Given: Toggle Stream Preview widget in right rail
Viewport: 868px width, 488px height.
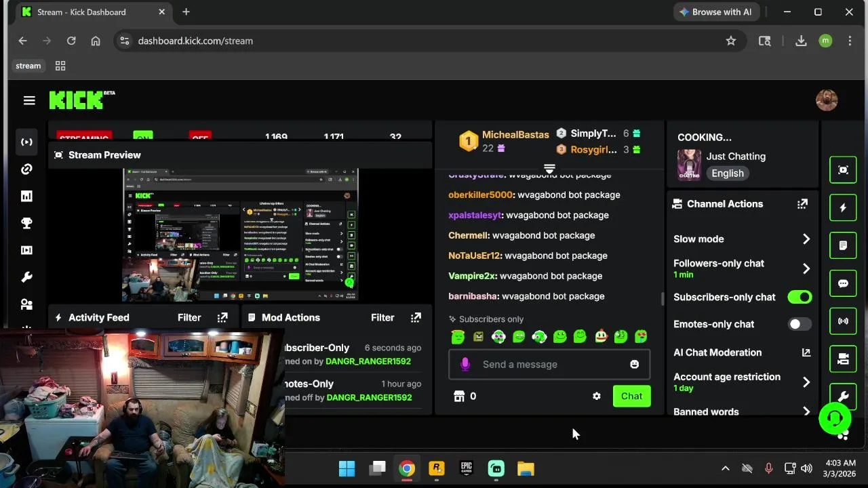Looking at the screenshot, I should pyautogui.click(x=843, y=170).
